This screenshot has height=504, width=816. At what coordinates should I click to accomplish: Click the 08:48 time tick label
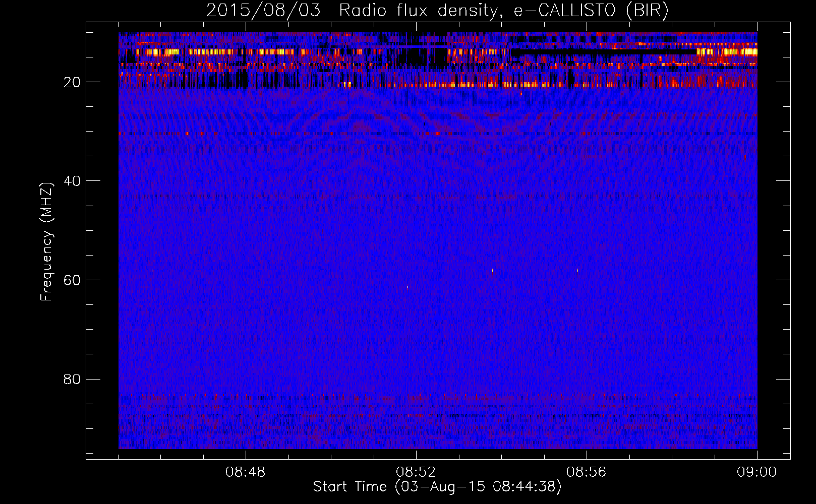coord(246,472)
